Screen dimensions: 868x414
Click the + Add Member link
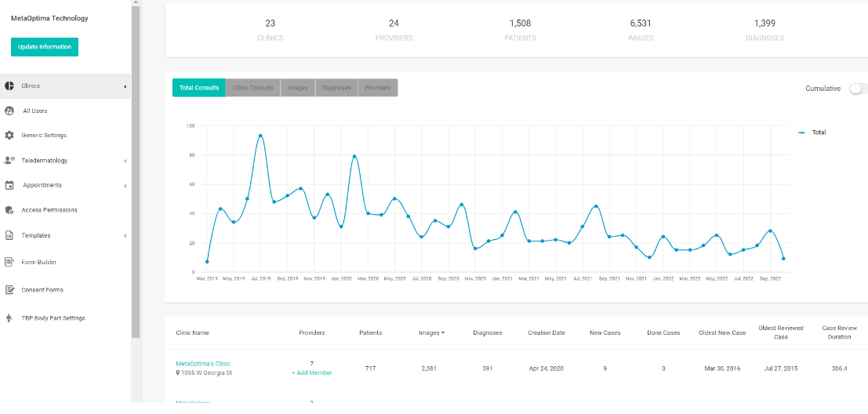pos(311,373)
